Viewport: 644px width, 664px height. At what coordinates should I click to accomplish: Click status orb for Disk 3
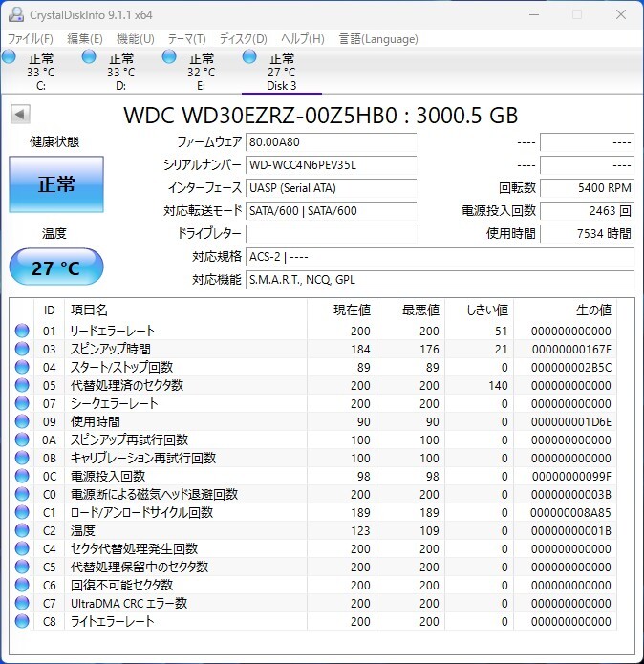pyautogui.click(x=249, y=56)
